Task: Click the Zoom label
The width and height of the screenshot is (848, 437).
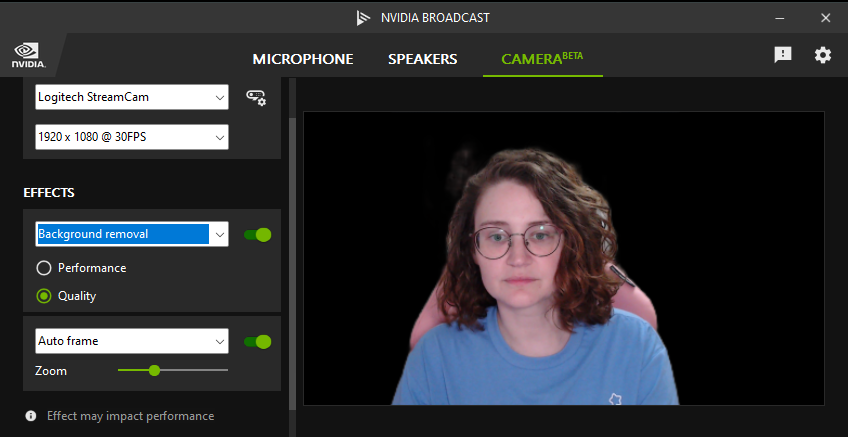Action: (x=51, y=371)
